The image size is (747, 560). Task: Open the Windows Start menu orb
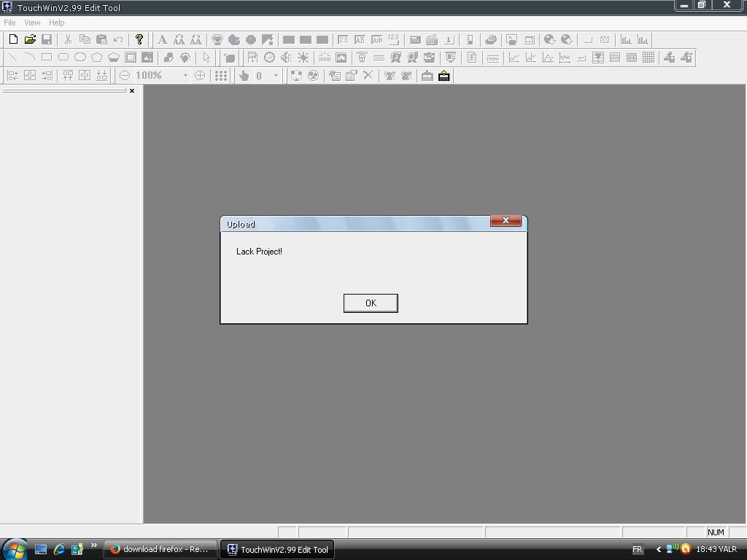15,549
